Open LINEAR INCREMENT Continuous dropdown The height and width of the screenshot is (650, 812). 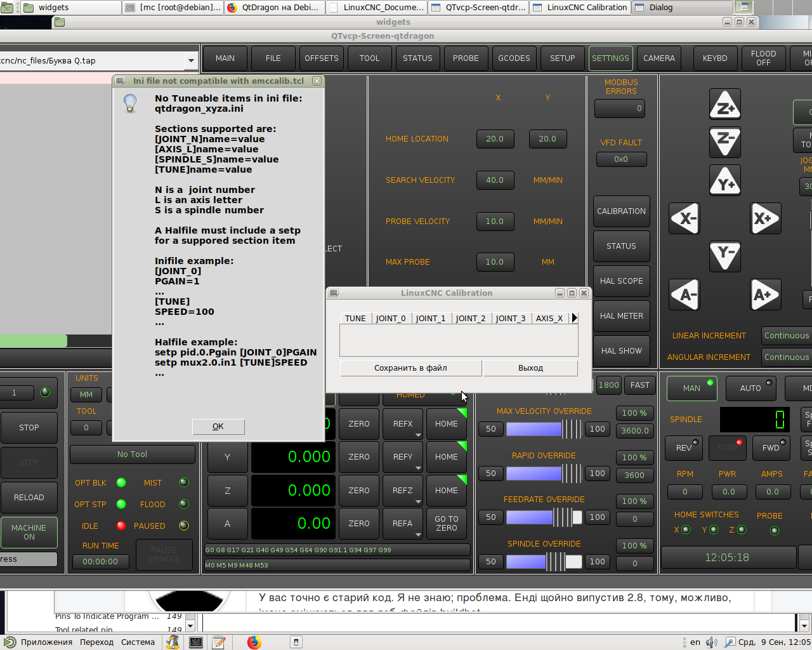click(787, 335)
